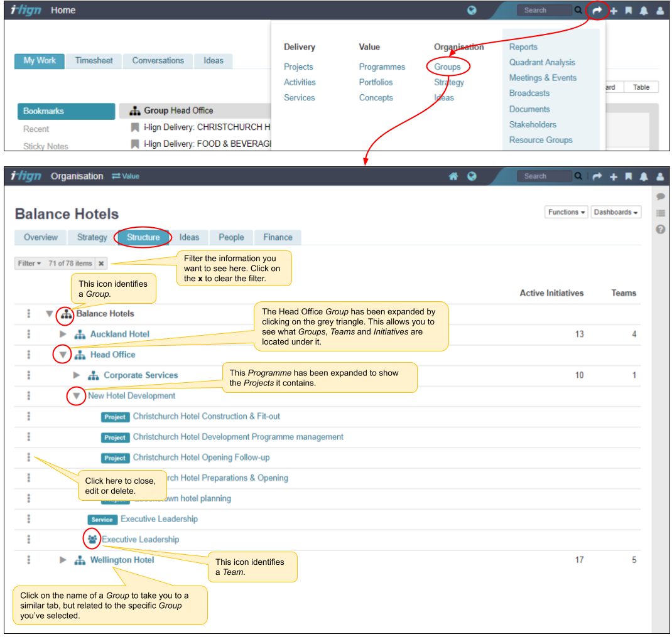Image resolution: width=672 pixels, height=637 pixels.
Task: Expand the Auckland Hotel group
Action: [x=63, y=334]
